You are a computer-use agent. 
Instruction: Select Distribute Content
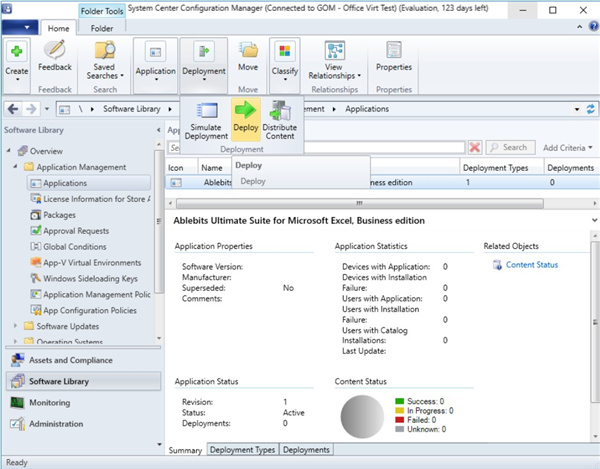point(280,121)
